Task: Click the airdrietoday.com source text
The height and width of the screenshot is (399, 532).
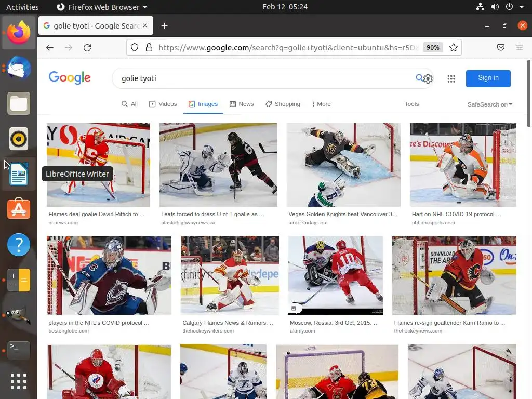Action: [308, 223]
